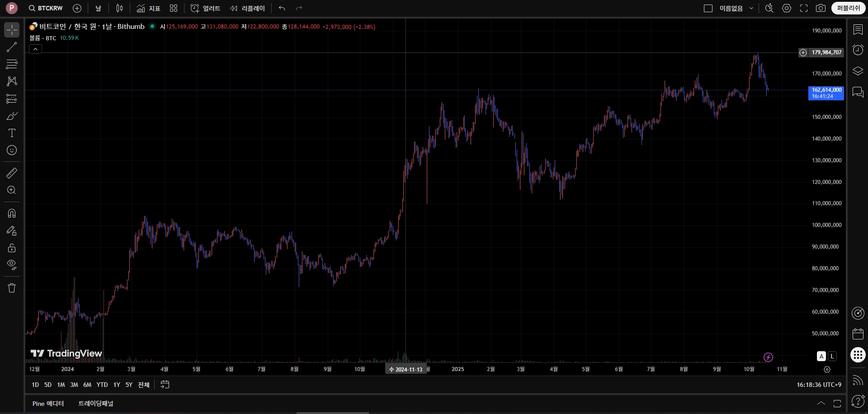Click the 퍼블리쉬 publish button

point(848,8)
